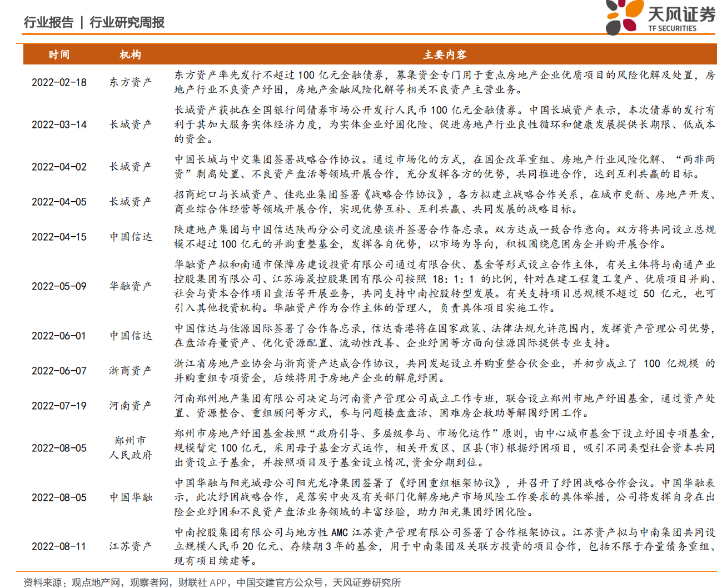This screenshot has width=717, height=588.
Task: Click 东方资产 in the institution column
Action: click(x=130, y=82)
